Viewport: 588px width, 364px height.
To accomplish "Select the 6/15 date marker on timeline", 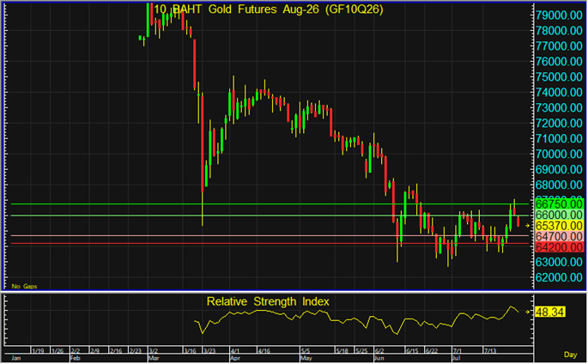I will [412, 351].
